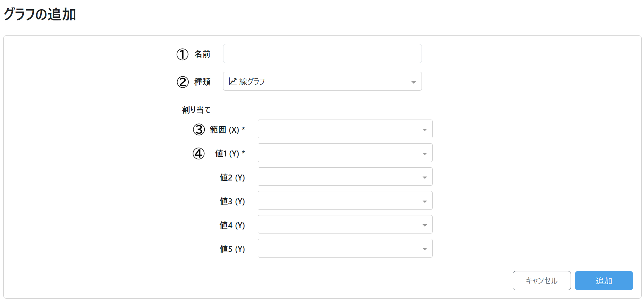Open the 値5 (Y) dropdown
This screenshot has width=644, height=302.
coord(345,248)
